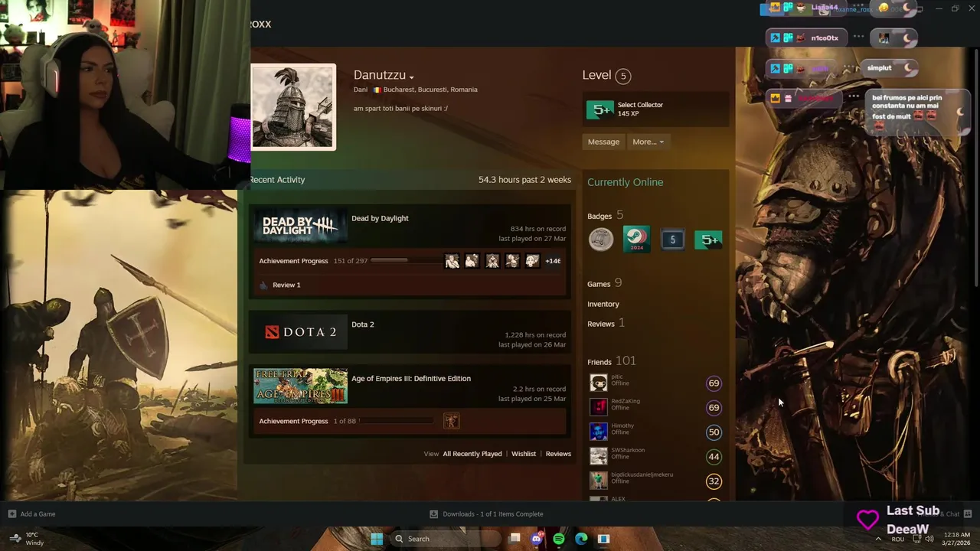Image resolution: width=980 pixels, height=551 pixels.
Task: Click the taskbar Search box
Action: coord(446,539)
